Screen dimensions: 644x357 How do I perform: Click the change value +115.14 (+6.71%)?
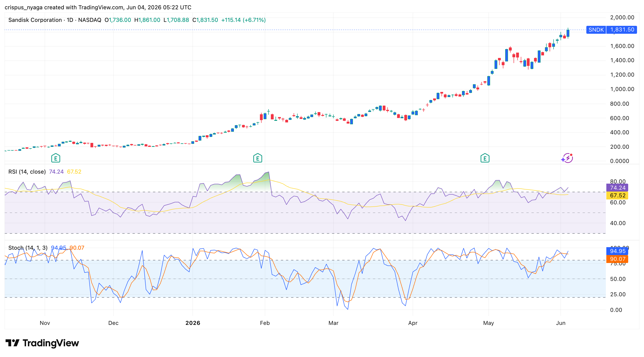[x=243, y=20]
